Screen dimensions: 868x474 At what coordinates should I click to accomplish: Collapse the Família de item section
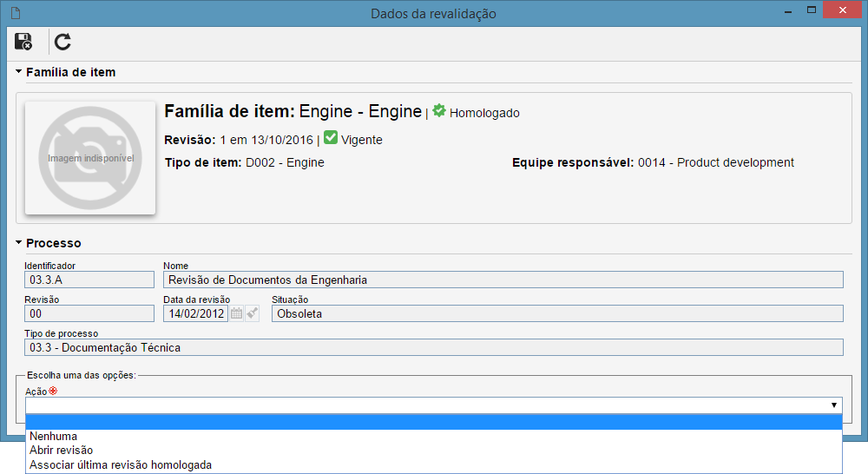pos(19,71)
